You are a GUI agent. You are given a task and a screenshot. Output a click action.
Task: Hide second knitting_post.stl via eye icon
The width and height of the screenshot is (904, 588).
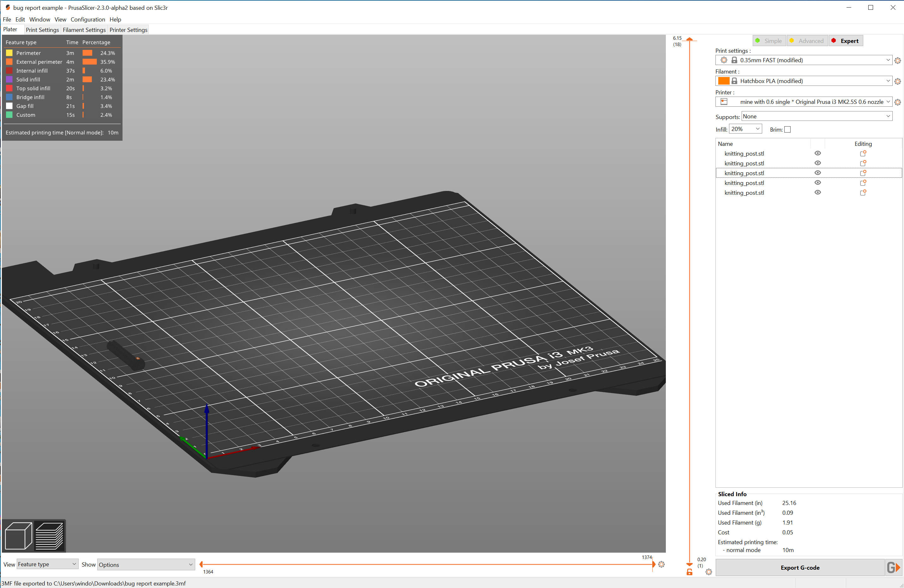(x=818, y=163)
